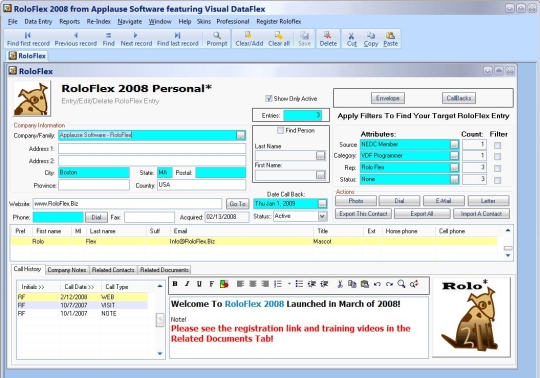This screenshot has height=378, width=540.
Task: Click the text color picker icon
Action: pyautogui.click(x=224, y=284)
